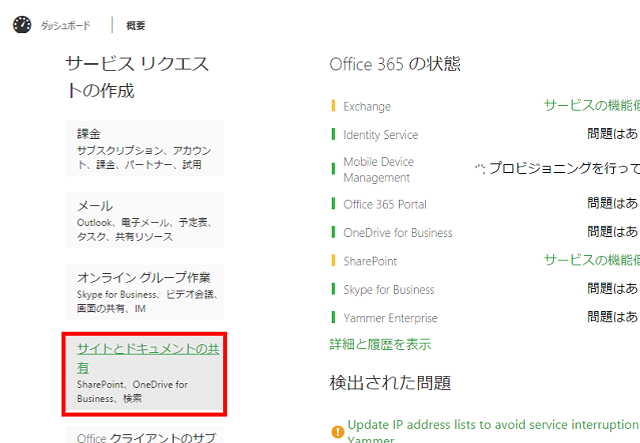Click the Skype for Business label
640x443 pixels.
pyautogui.click(x=389, y=289)
